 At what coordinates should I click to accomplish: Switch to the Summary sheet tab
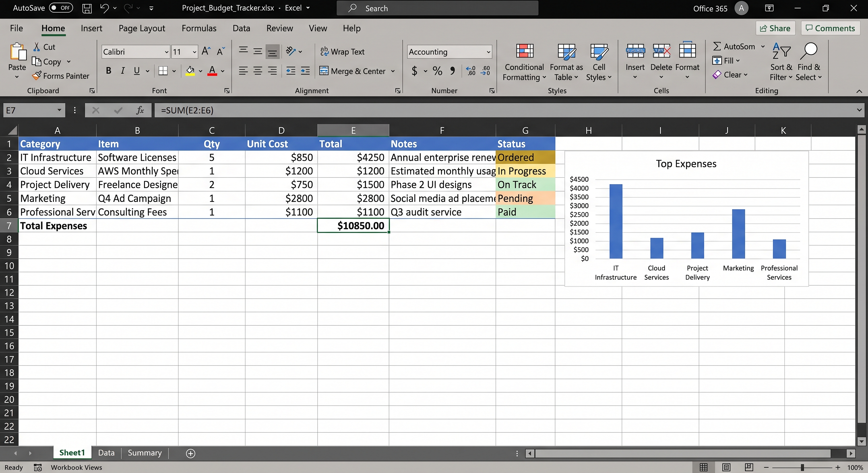145,453
